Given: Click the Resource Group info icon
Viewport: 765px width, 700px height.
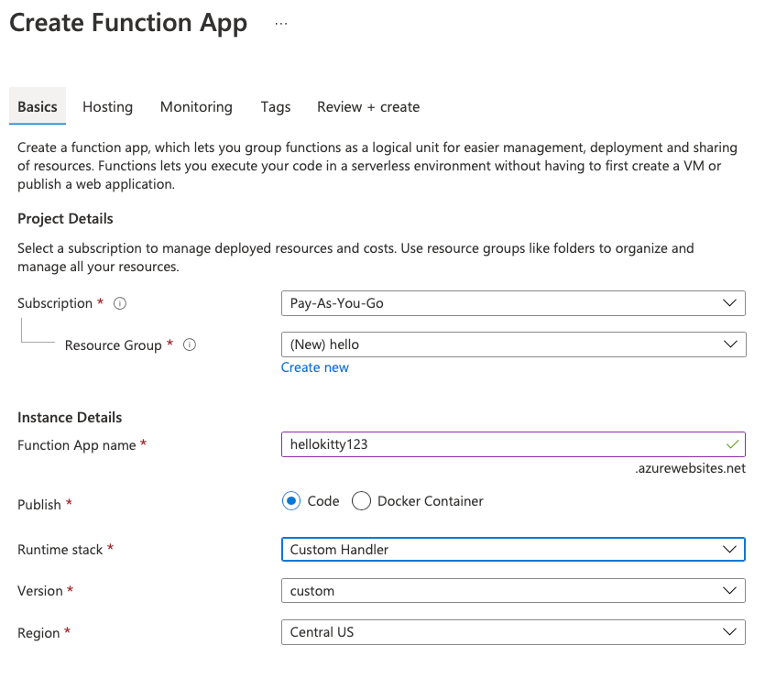Looking at the screenshot, I should (x=190, y=345).
